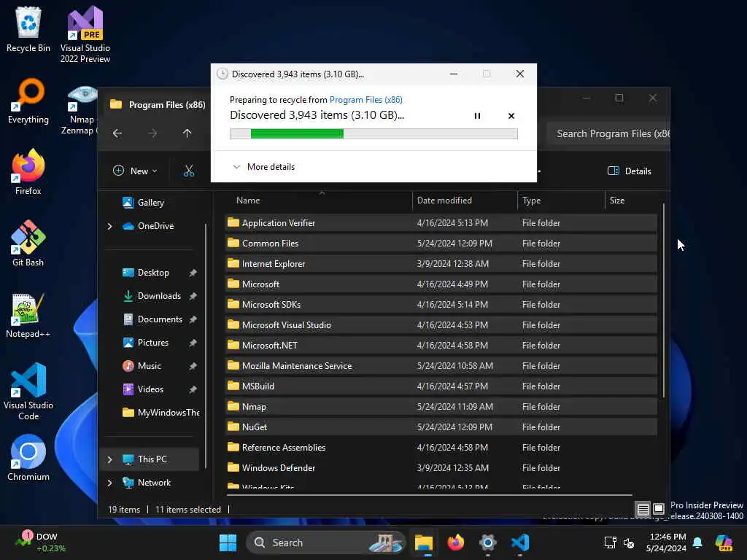This screenshot has width=747, height=560.
Task: Click the file list vertical scrollbar
Action: pyautogui.click(x=663, y=301)
